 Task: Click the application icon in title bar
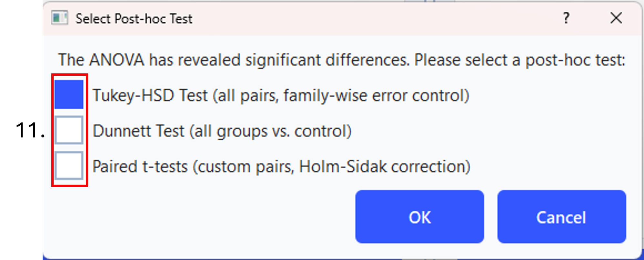(x=59, y=18)
